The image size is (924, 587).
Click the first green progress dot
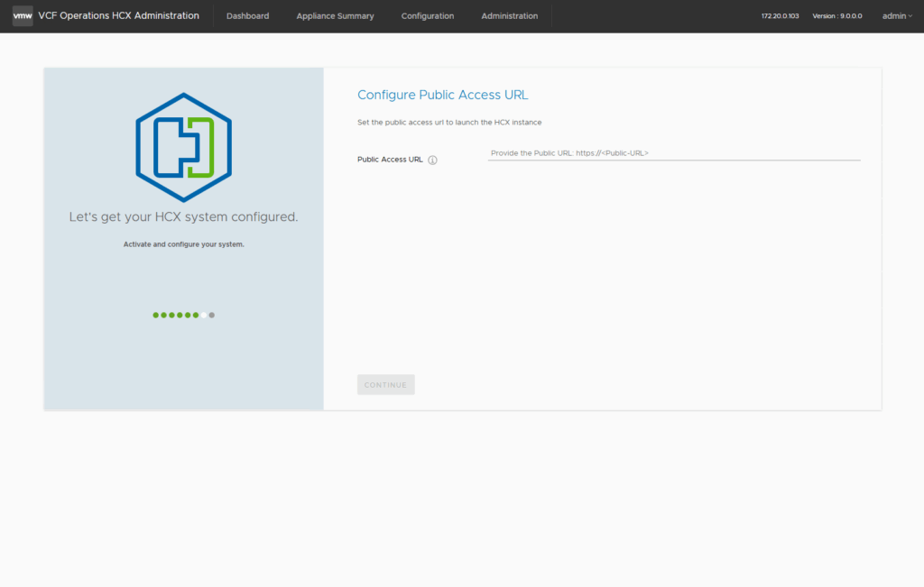tap(155, 316)
